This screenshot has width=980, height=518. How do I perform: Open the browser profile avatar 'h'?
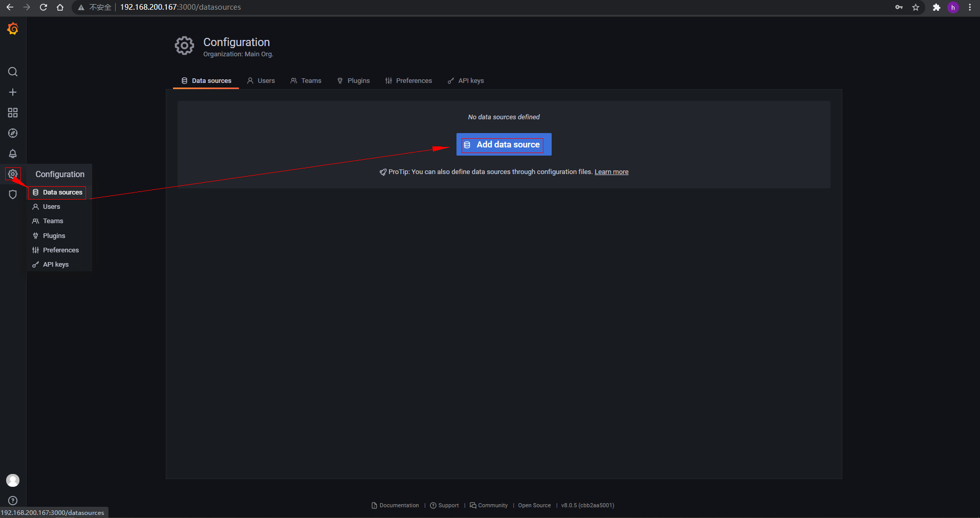click(x=953, y=7)
